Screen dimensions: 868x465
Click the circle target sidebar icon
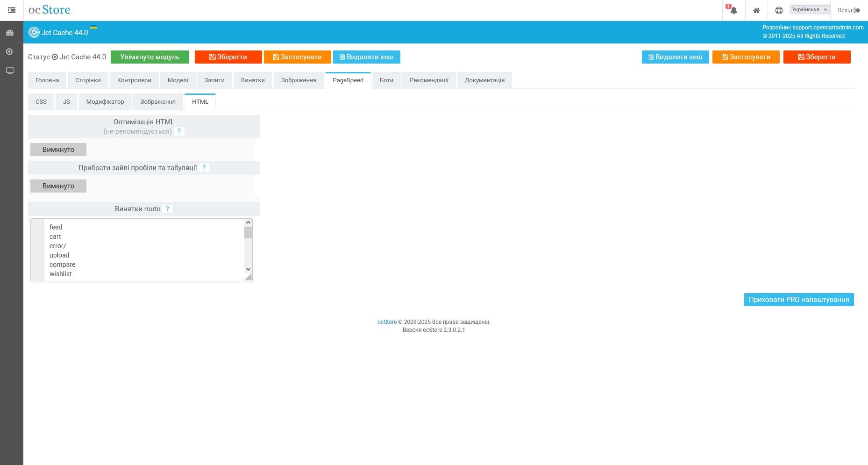10,51
